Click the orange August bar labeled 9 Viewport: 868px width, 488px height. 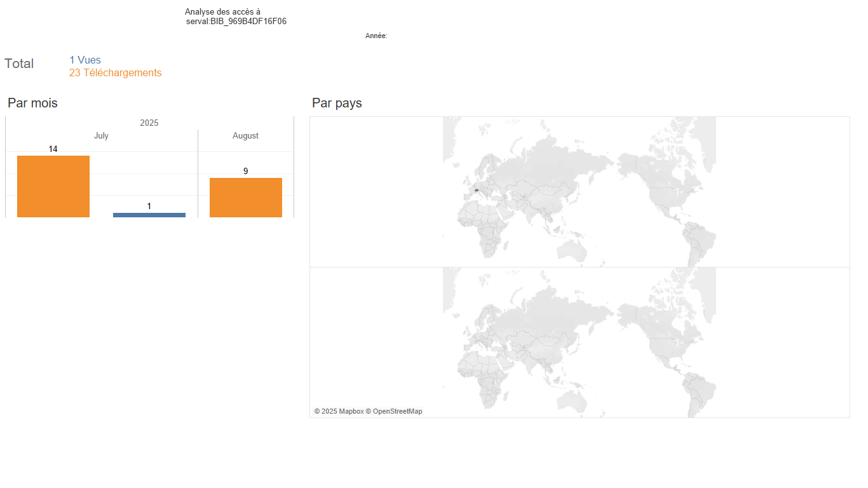246,198
